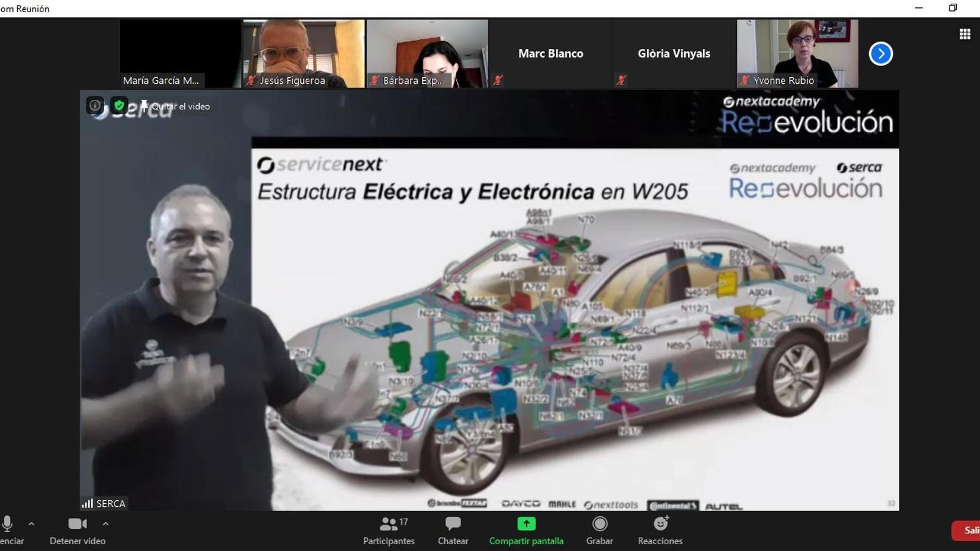Click SERCA speaker name label

coord(111,504)
